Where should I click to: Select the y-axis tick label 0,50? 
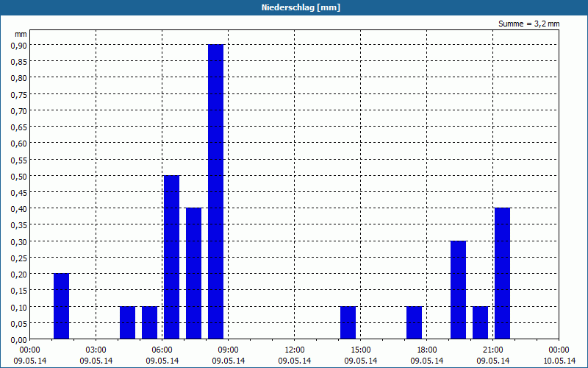(x=19, y=176)
